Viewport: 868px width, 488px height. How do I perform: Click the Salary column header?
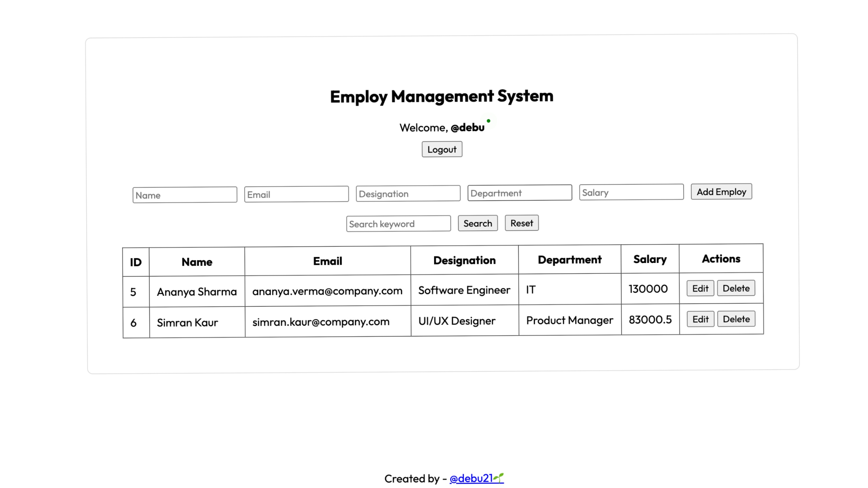click(650, 259)
